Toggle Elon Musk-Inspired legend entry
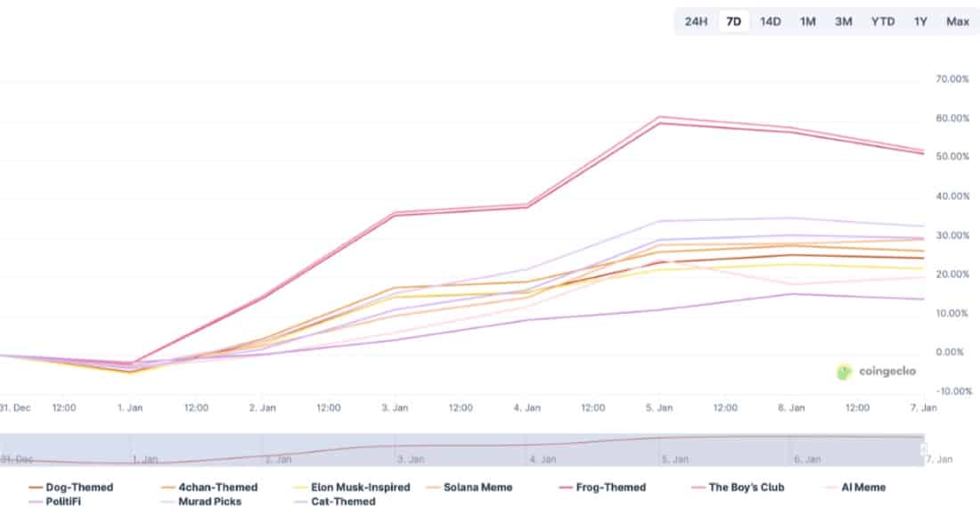The width and height of the screenshot is (980, 517). point(360,488)
